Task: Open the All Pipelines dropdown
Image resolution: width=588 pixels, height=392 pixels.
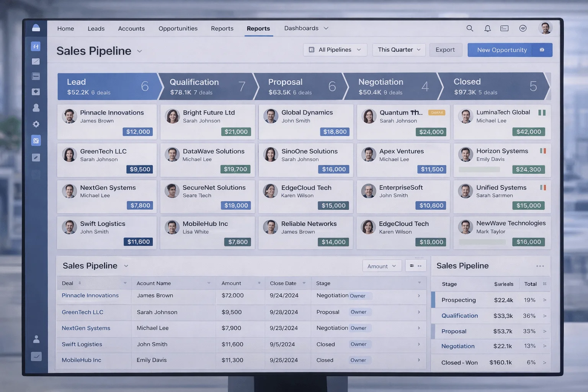Action: (335, 50)
